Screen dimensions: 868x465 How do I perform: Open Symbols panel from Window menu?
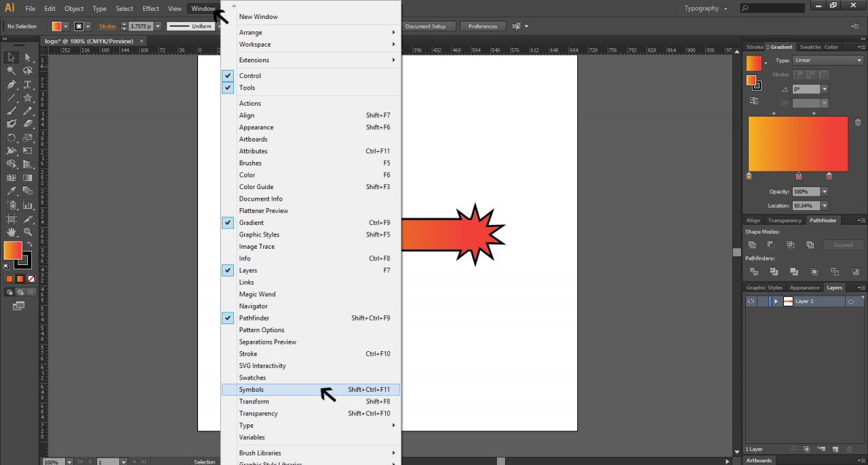pos(311,390)
